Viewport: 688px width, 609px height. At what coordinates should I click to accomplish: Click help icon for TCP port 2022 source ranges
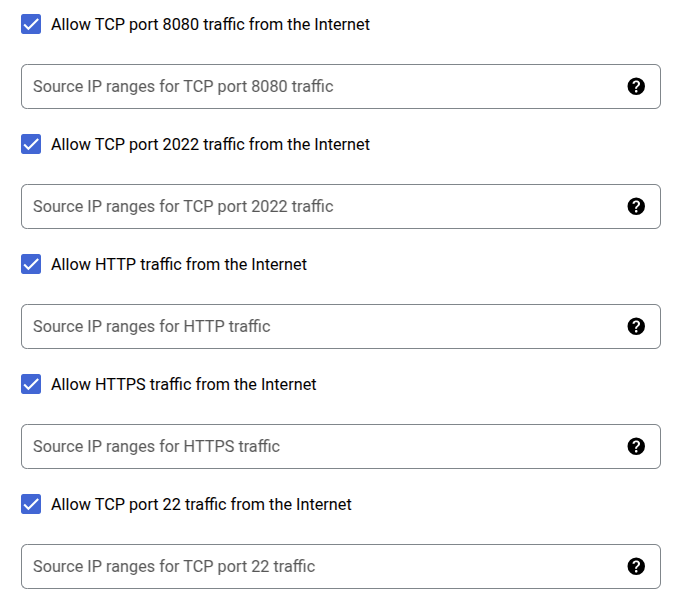pyautogui.click(x=636, y=207)
